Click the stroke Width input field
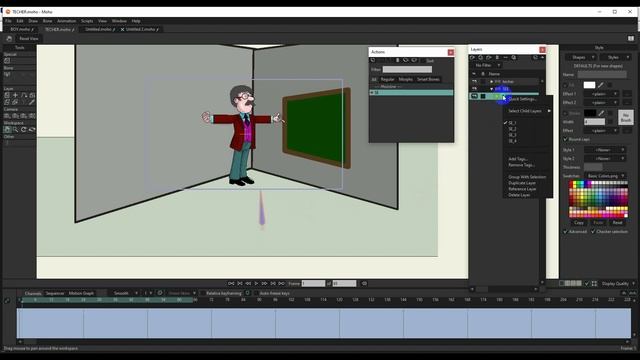This screenshot has height=360, width=640. pyautogui.click(x=594, y=122)
